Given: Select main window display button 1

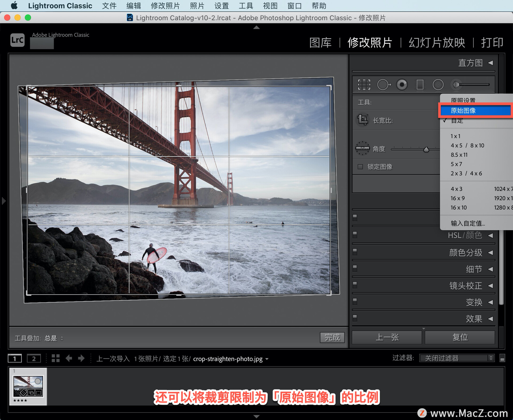Looking at the screenshot, I should [x=15, y=358].
